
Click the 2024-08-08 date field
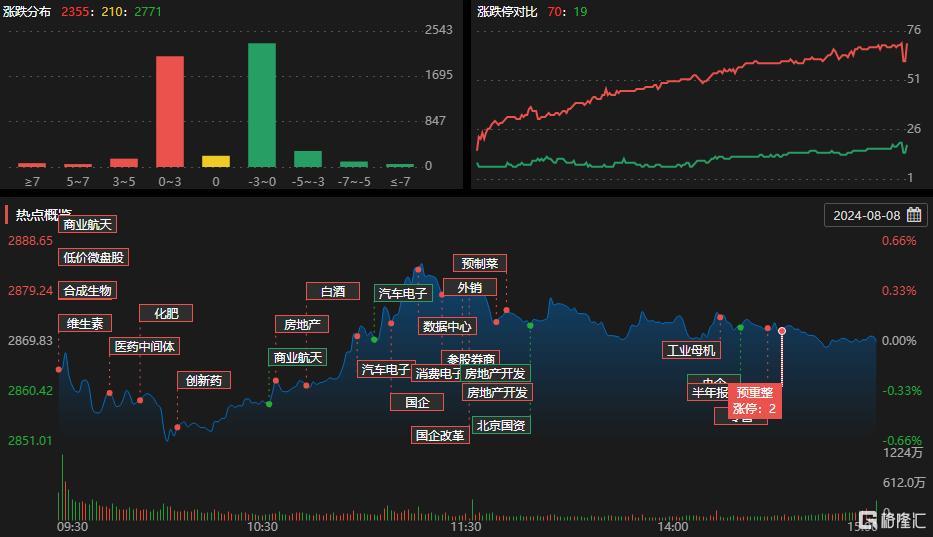(x=875, y=215)
